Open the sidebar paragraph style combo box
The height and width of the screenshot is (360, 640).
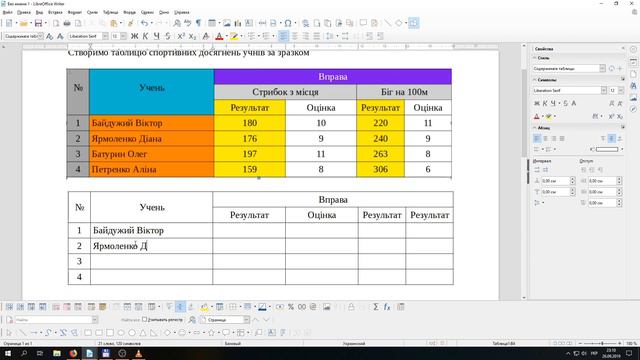tap(569, 69)
